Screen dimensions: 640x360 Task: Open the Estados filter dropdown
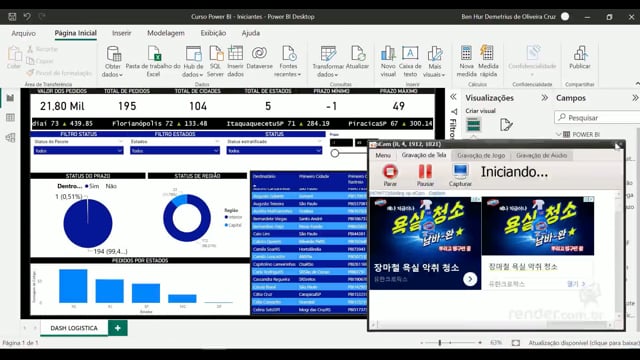point(175,151)
